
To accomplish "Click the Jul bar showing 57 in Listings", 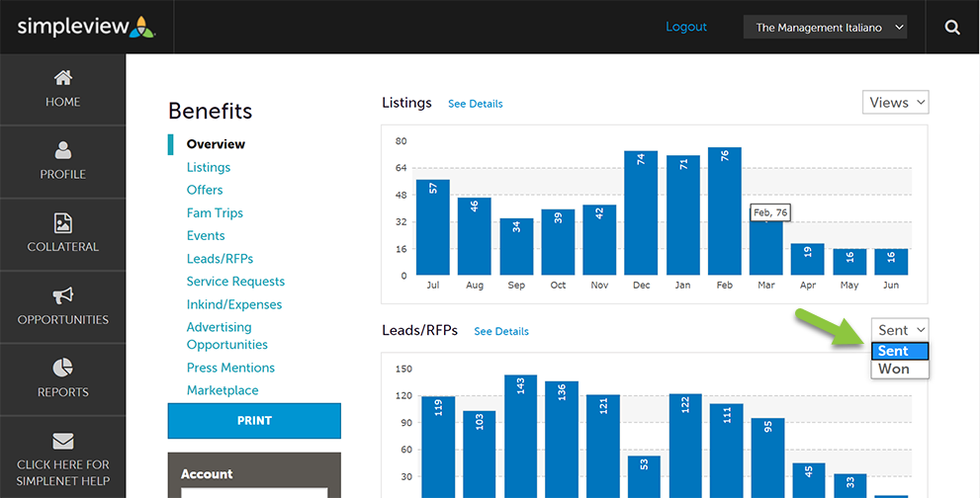I will [433, 227].
